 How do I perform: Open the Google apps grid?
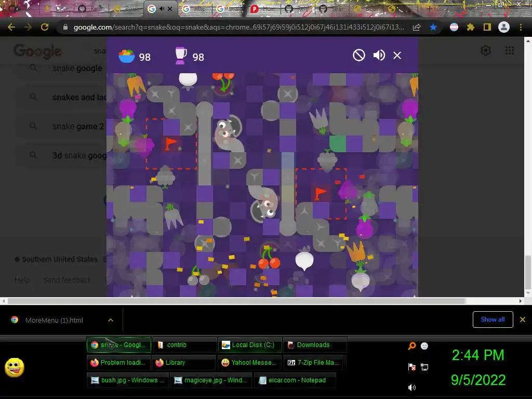509,50
